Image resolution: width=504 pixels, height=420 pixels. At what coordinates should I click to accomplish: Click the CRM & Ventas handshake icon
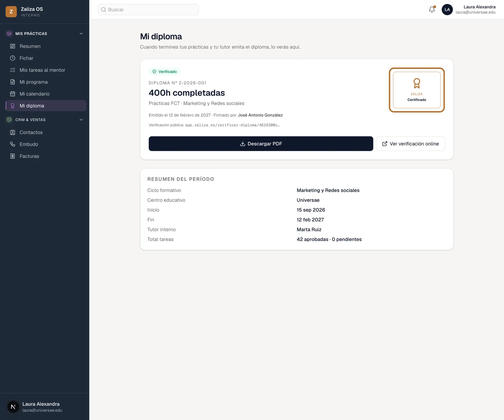coord(9,120)
